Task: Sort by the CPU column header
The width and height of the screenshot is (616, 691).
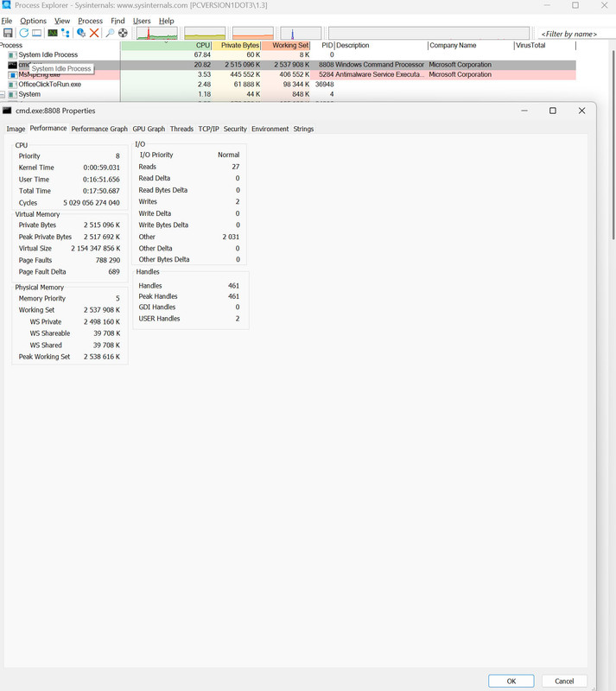Action: 166,46
